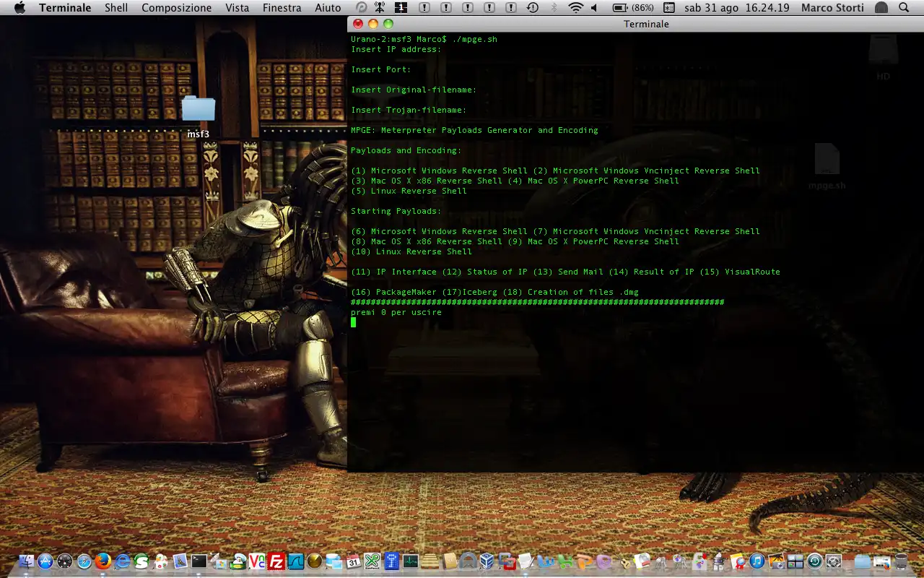Click the 'Insert IP address:' line
The width and height of the screenshot is (924, 578).
(396, 49)
